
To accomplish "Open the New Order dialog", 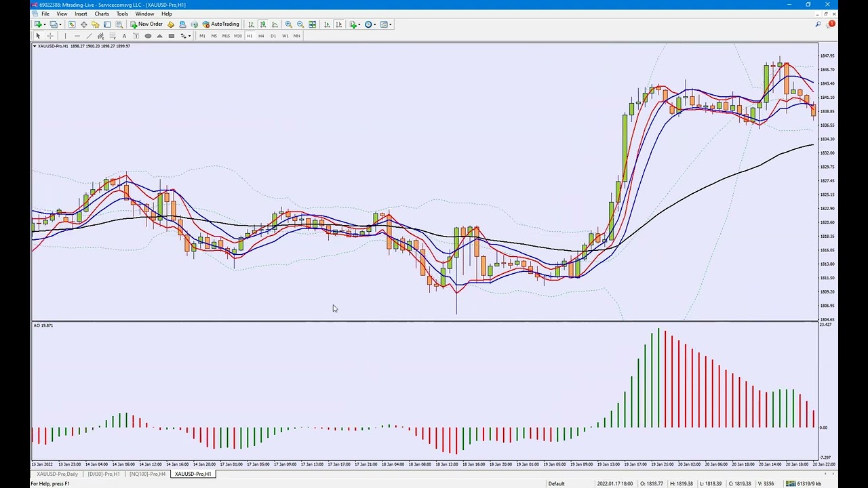I will [147, 24].
